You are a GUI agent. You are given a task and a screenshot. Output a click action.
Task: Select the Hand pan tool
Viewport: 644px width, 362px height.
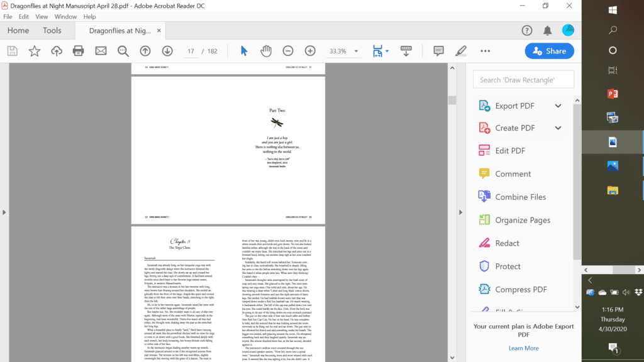click(x=266, y=51)
